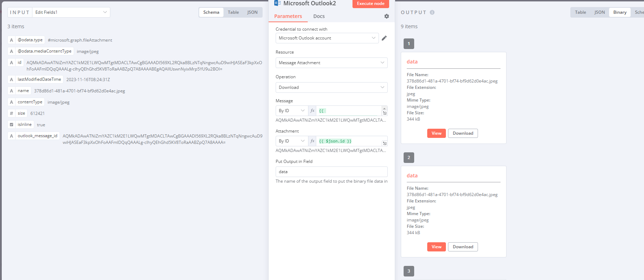Click the type icon beside contentType
The width and height of the screenshot is (644, 280).
point(12,102)
